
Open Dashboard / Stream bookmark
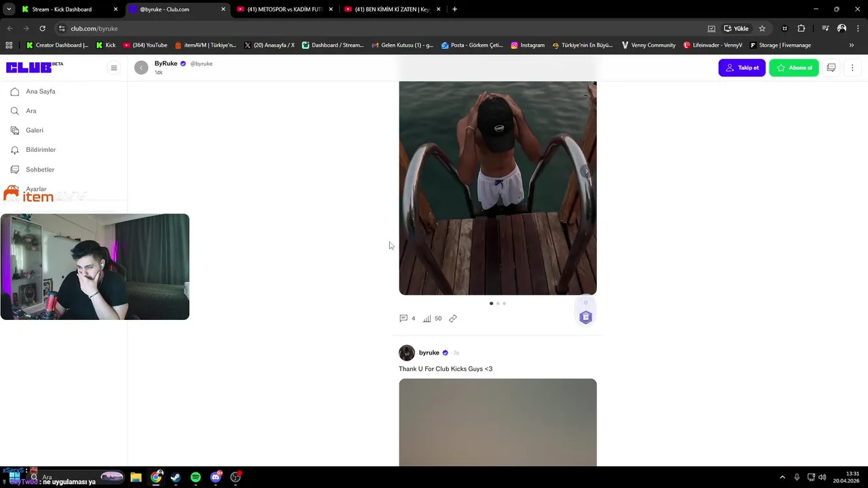pos(333,45)
